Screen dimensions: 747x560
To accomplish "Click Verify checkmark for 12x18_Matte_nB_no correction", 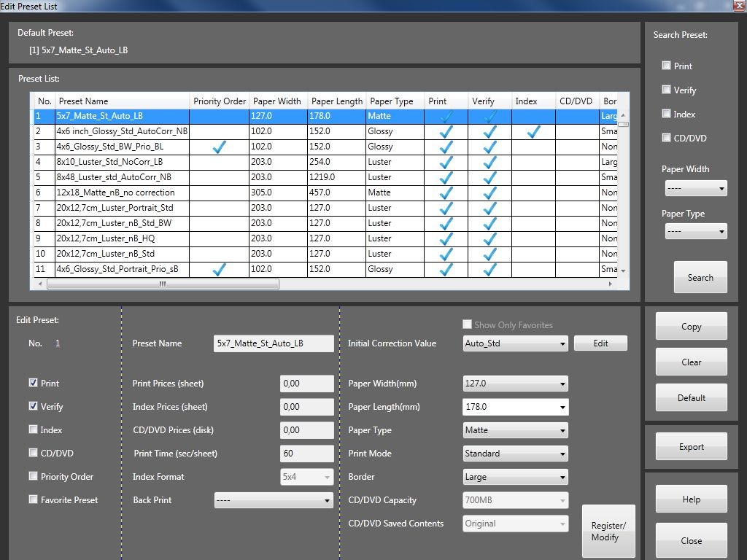I will click(489, 192).
